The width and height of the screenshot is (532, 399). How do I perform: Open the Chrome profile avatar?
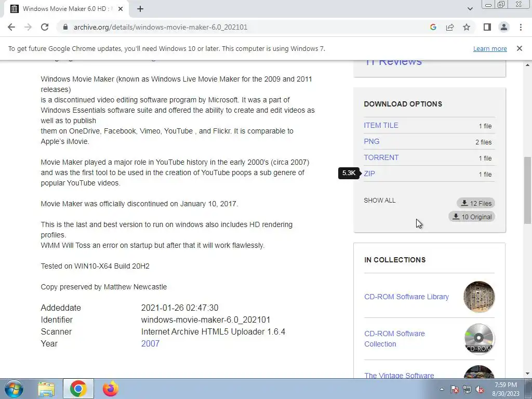504,27
